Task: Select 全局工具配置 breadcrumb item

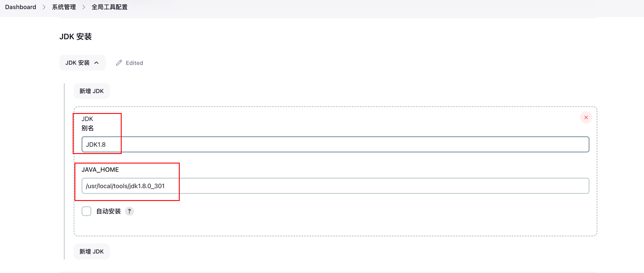Action: click(x=109, y=7)
